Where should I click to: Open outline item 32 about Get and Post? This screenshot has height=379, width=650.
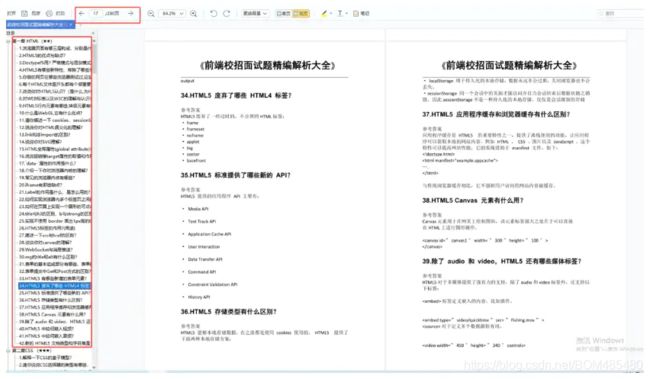coord(54,271)
